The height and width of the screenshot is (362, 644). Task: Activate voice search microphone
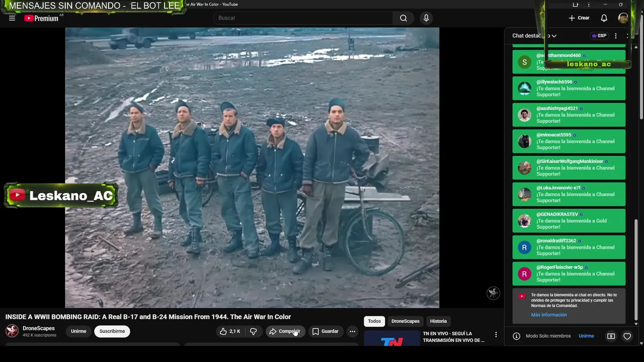point(426,18)
